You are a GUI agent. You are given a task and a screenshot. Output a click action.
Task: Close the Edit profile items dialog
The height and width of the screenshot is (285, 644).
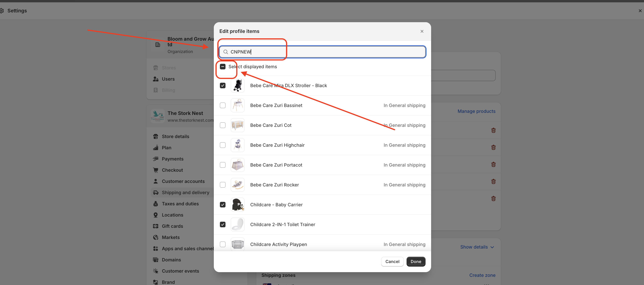pos(422,31)
